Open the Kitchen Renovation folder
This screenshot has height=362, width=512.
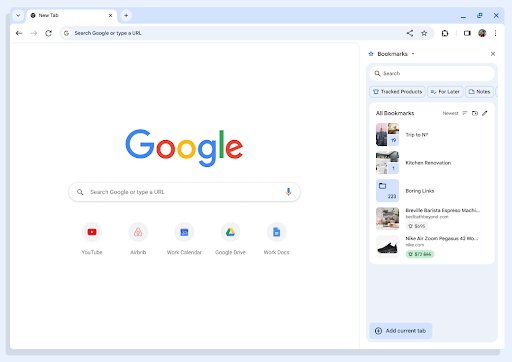pyautogui.click(x=432, y=163)
